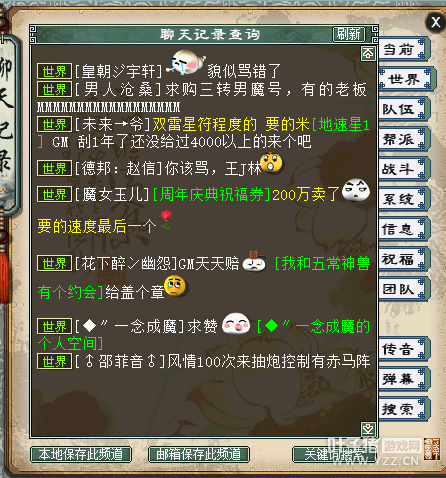Click red rose icon after 要的速度最后一个
Viewport: 446px width, 478px height.
coord(166,220)
